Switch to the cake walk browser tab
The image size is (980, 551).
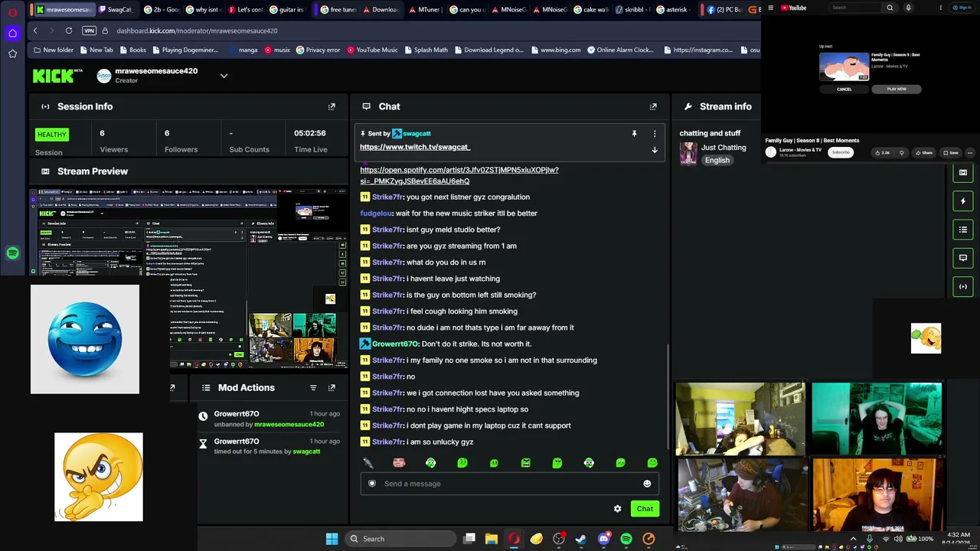[590, 10]
